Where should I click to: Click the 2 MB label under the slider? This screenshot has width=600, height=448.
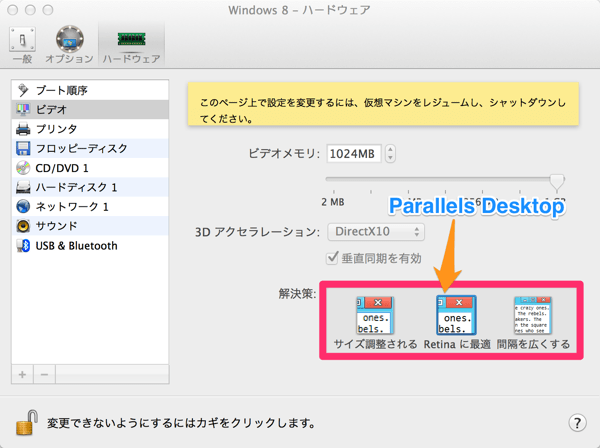coord(333,202)
